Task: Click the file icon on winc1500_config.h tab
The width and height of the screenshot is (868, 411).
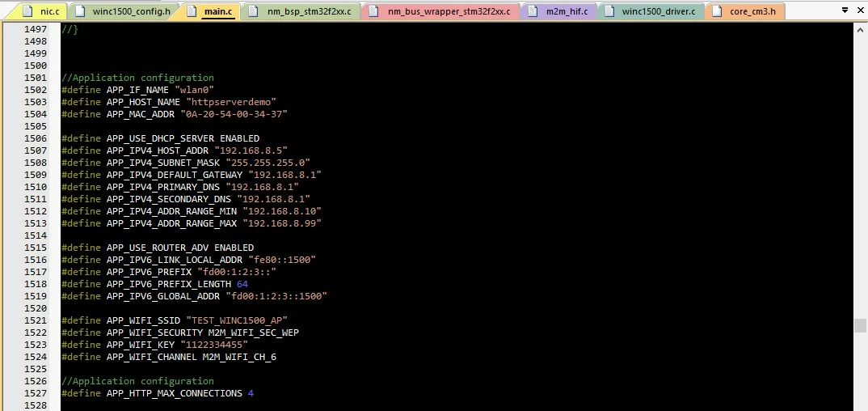Action: pos(81,11)
